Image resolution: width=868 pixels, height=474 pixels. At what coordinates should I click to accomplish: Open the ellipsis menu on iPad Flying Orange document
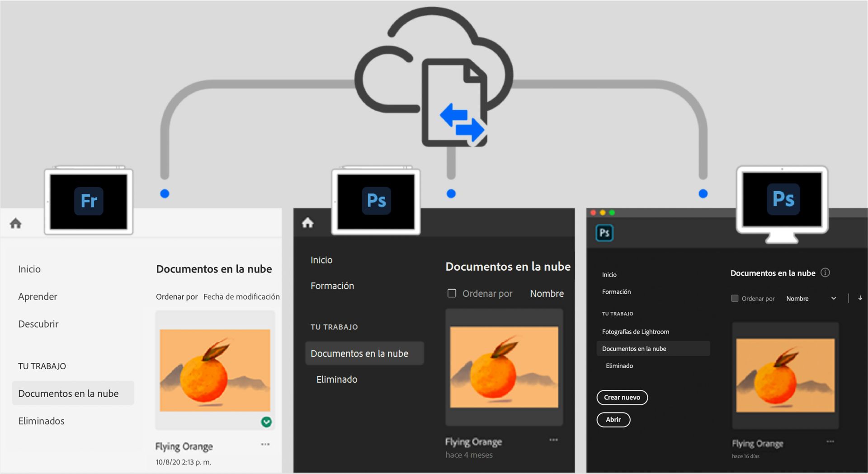click(553, 440)
